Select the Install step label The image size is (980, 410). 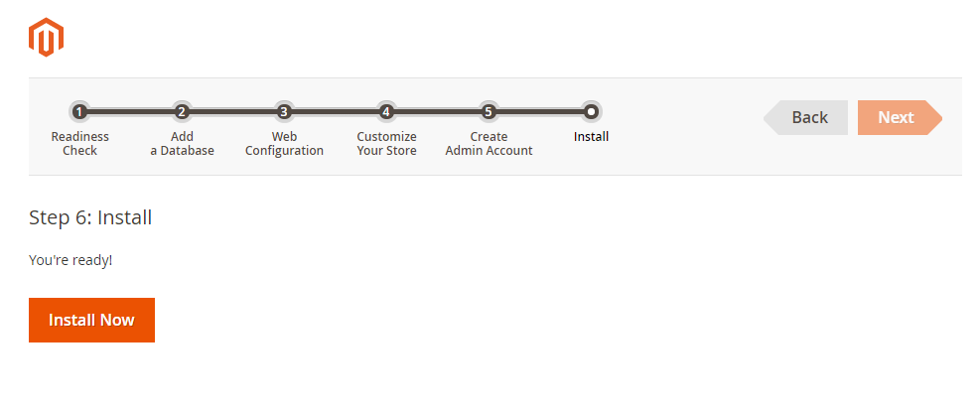click(591, 136)
